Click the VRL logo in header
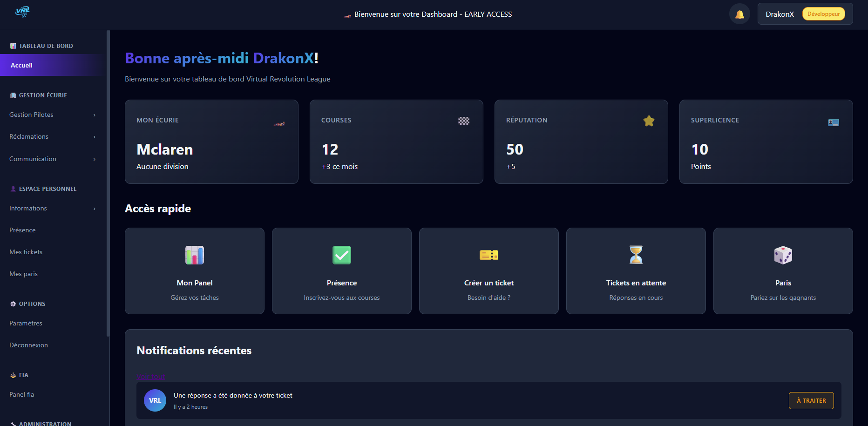 (x=22, y=12)
